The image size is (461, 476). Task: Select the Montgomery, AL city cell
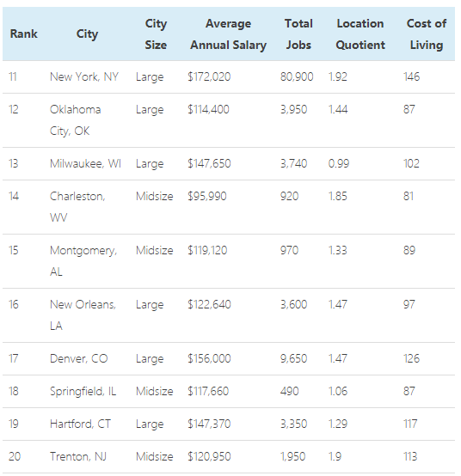[83, 261]
